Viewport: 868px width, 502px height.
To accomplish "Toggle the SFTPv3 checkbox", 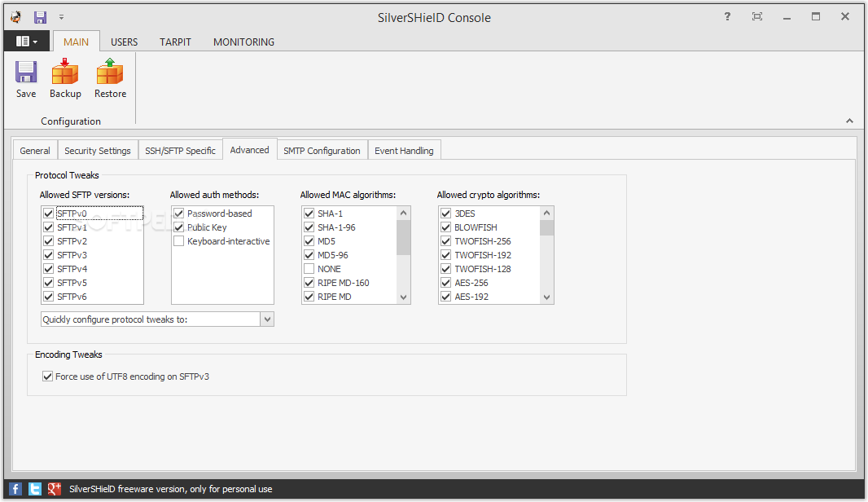I will pyautogui.click(x=49, y=255).
